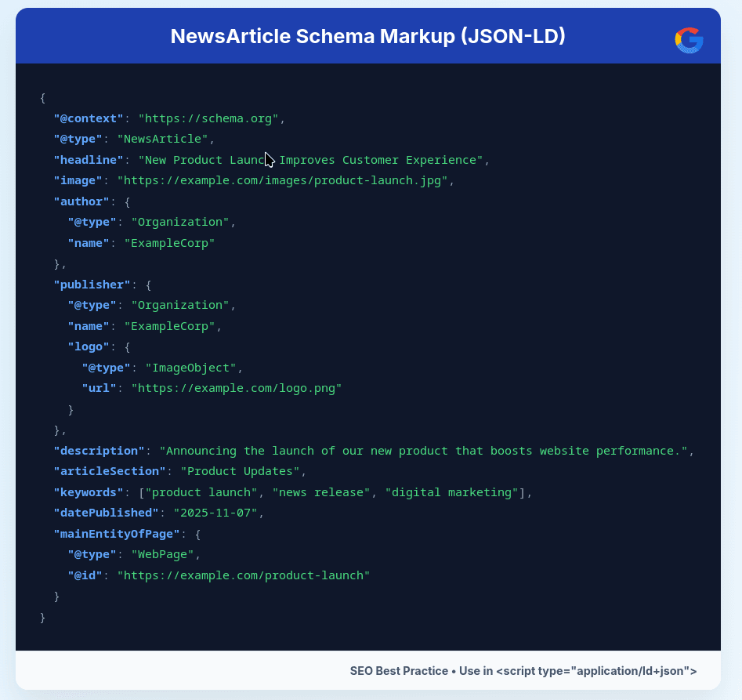This screenshot has width=742, height=700.
Task: Open the product-launch page URL in "@id"
Action: (x=244, y=575)
